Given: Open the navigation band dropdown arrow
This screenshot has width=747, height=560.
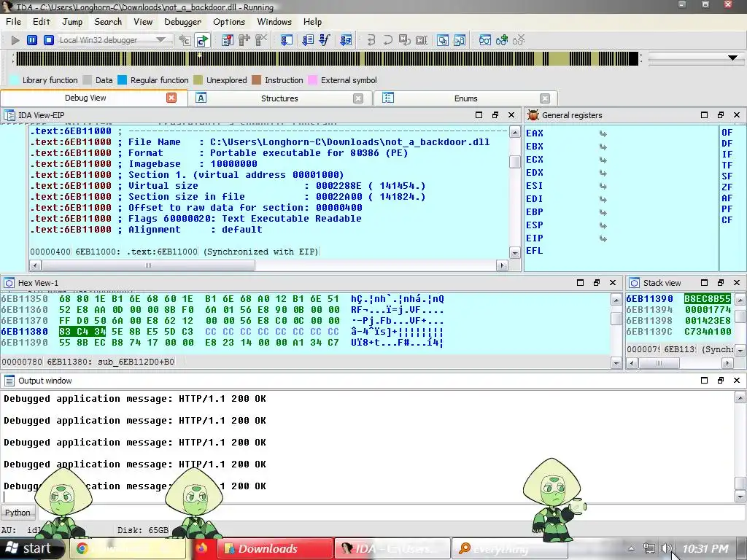Looking at the screenshot, I should point(732,58).
